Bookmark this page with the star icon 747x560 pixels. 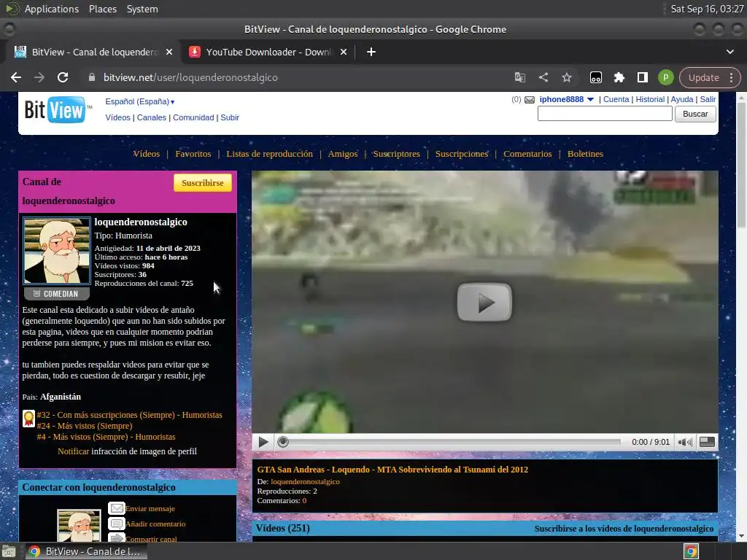tap(566, 77)
